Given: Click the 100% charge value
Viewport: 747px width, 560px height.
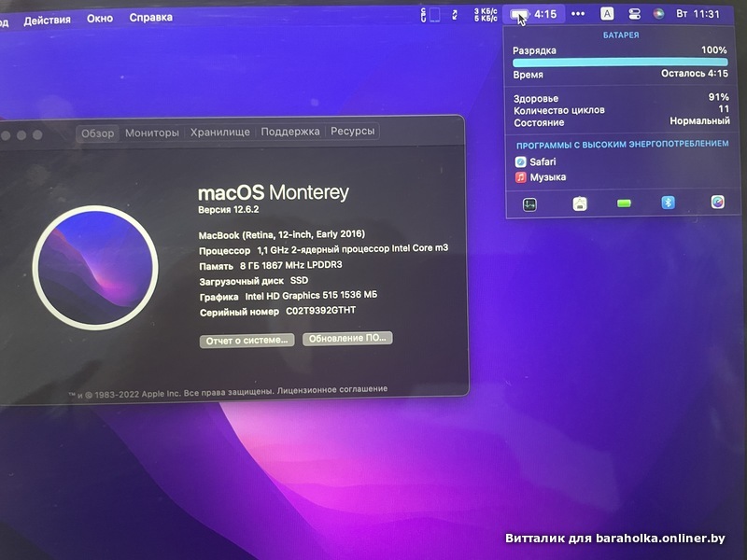Looking at the screenshot, I should pyautogui.click(x=713, y=50).
